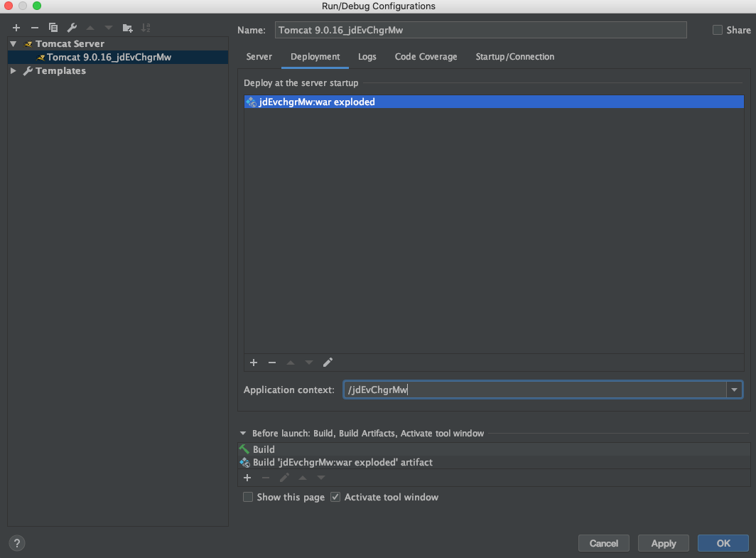The image size is (756, 558).
Task: Click the Cancel button
Action: (604, 543)
